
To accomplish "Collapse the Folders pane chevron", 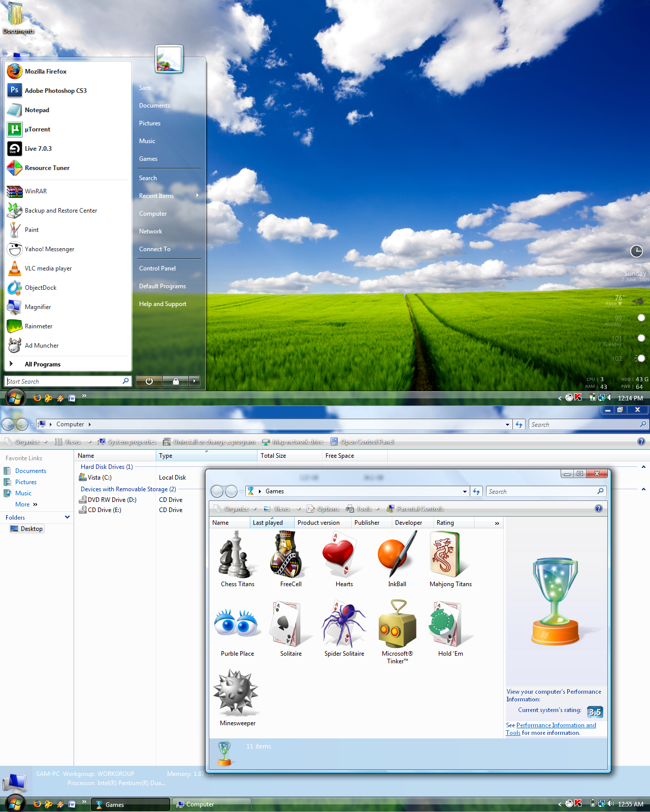I will point(67,517).
